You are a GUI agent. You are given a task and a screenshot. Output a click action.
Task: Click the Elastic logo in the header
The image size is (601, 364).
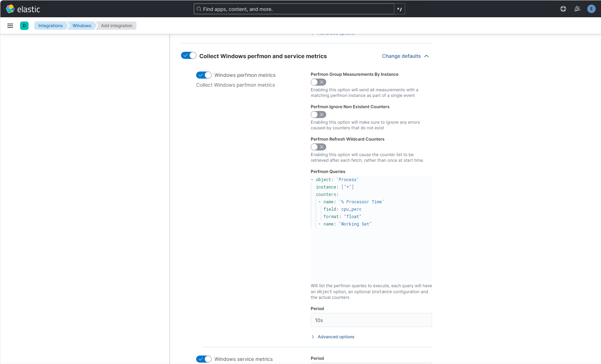23,9
